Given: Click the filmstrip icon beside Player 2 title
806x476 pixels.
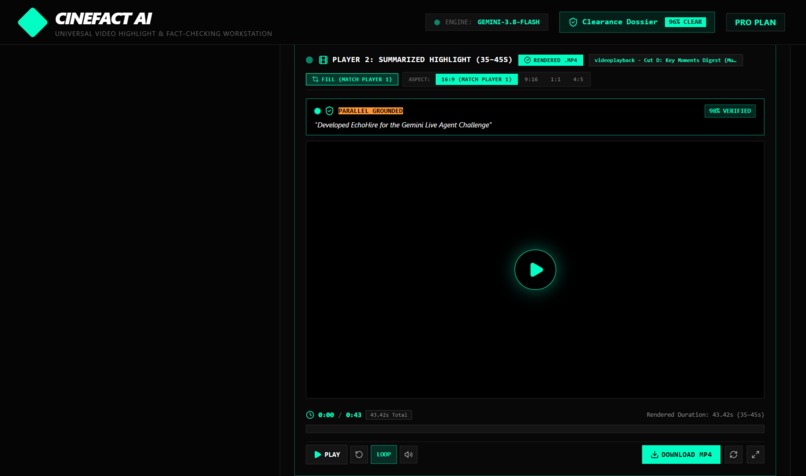Looking at the screenshot, I should click(323, 60).
